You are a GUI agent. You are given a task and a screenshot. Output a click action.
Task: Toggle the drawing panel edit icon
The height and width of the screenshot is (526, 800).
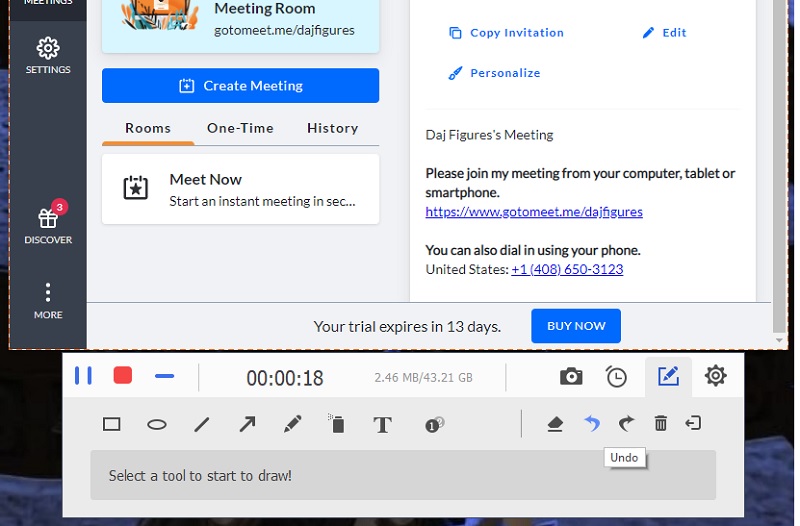(668, 377)
